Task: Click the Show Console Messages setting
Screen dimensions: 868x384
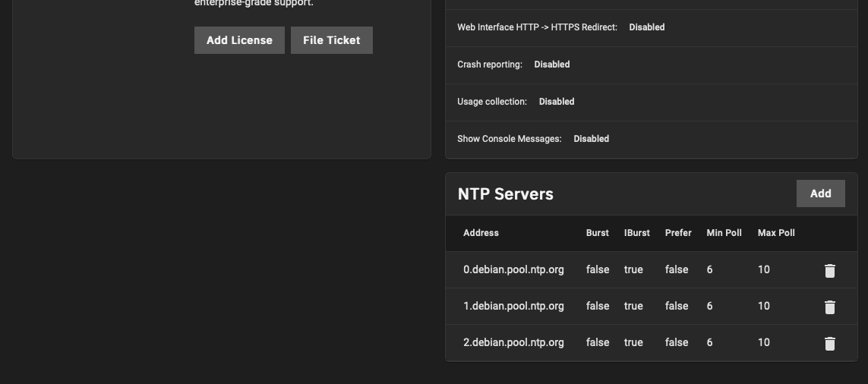Action: point(532,139)
